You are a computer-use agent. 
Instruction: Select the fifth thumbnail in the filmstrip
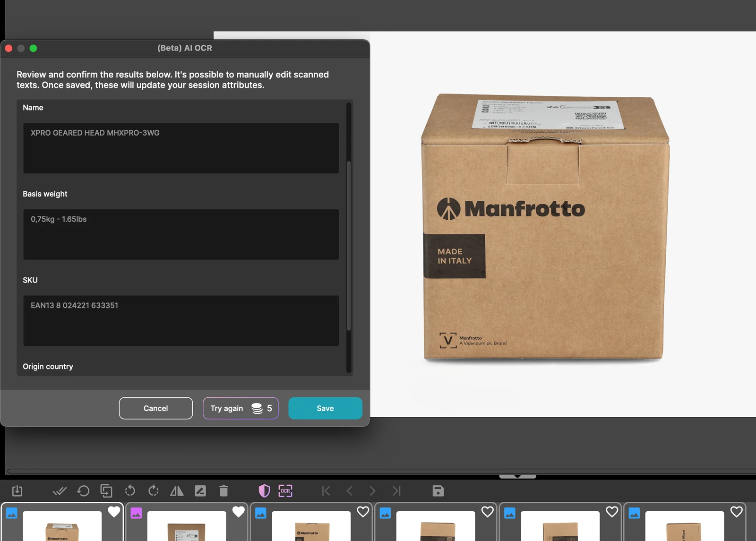pyautogui.click(x=560, y=522)
